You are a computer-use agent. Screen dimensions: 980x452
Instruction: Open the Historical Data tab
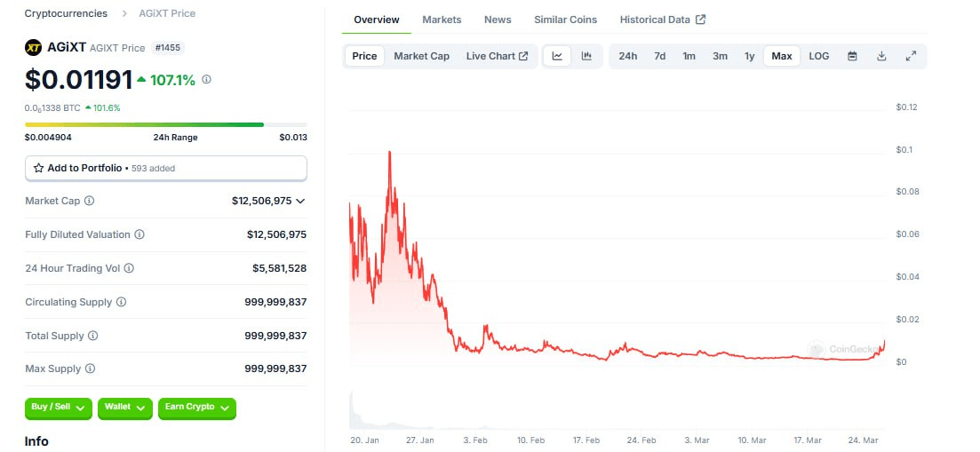663,20
